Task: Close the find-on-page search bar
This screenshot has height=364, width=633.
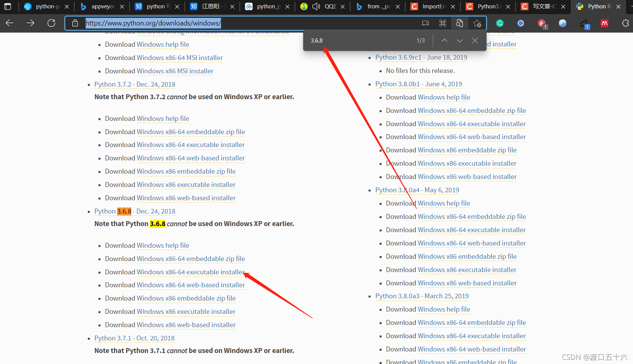Action: [x=475, y=40]
